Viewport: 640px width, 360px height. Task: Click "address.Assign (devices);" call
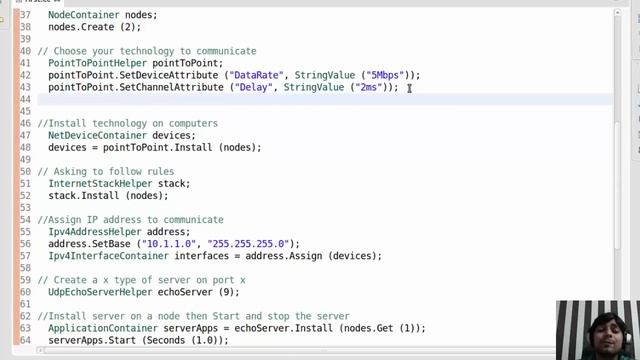[313, 256]
